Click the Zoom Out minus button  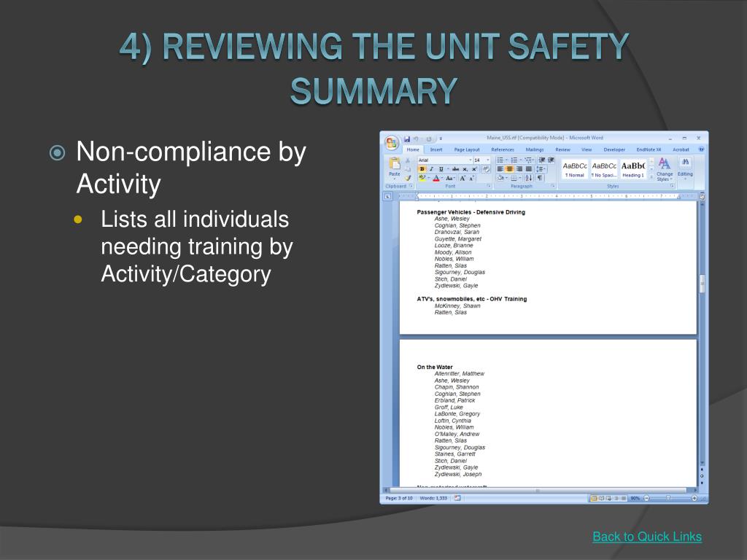(x=646, y=498)
